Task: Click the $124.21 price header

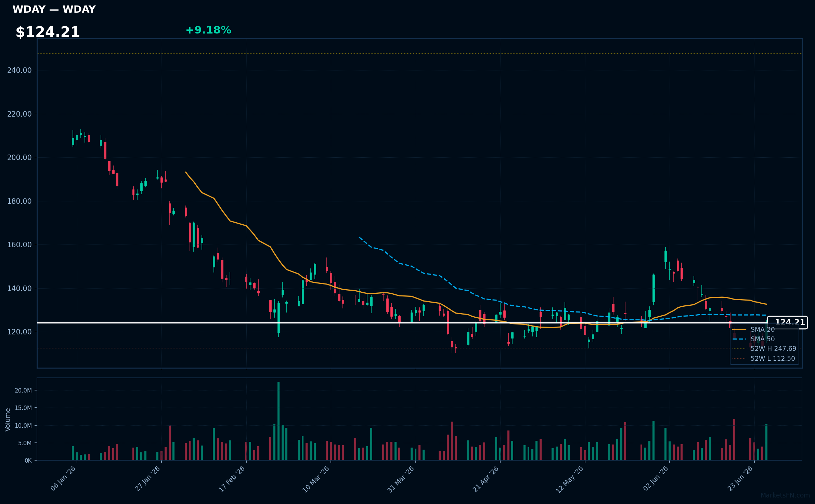Action: coord(48,32)
